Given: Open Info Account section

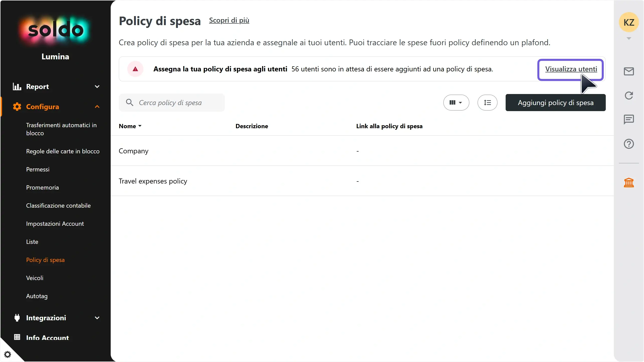Looking at the screenshot, I should [x=47, y=337].
